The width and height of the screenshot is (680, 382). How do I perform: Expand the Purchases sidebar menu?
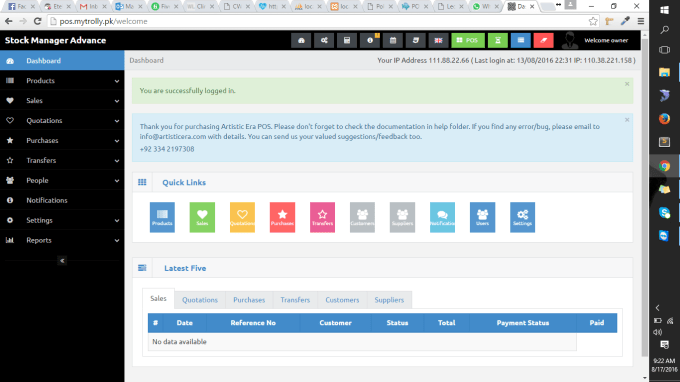click(x=62, y=140)
